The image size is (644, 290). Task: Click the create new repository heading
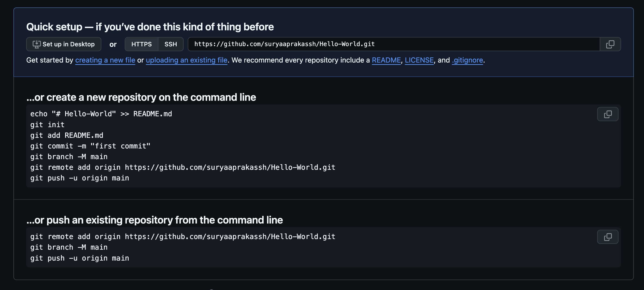point(141,97)
